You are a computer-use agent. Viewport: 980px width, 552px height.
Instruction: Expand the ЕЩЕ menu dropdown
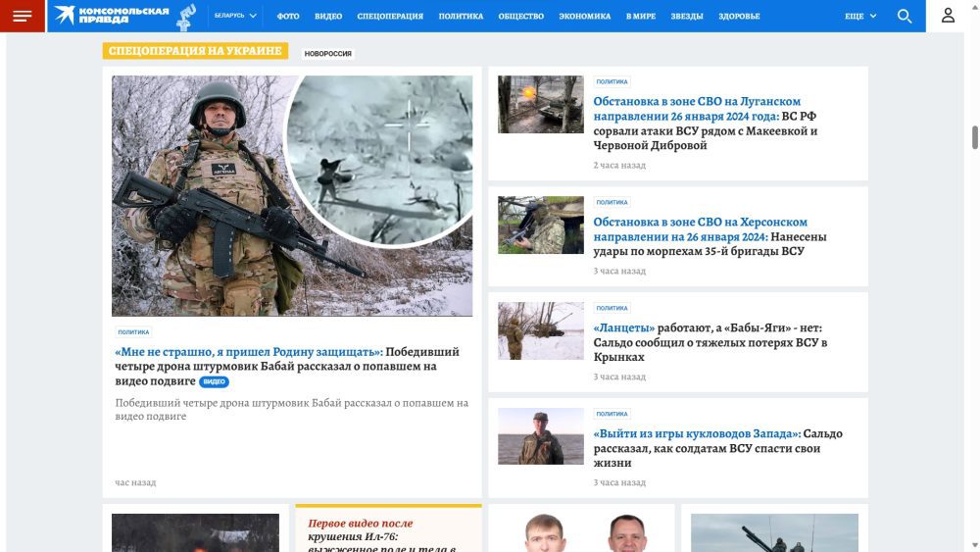(860, 16)
